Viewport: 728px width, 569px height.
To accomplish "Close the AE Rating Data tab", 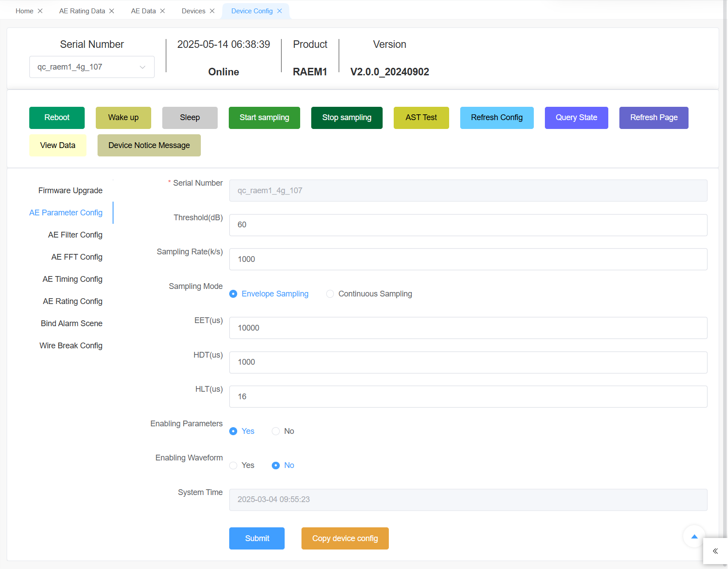I will point(112,11).
